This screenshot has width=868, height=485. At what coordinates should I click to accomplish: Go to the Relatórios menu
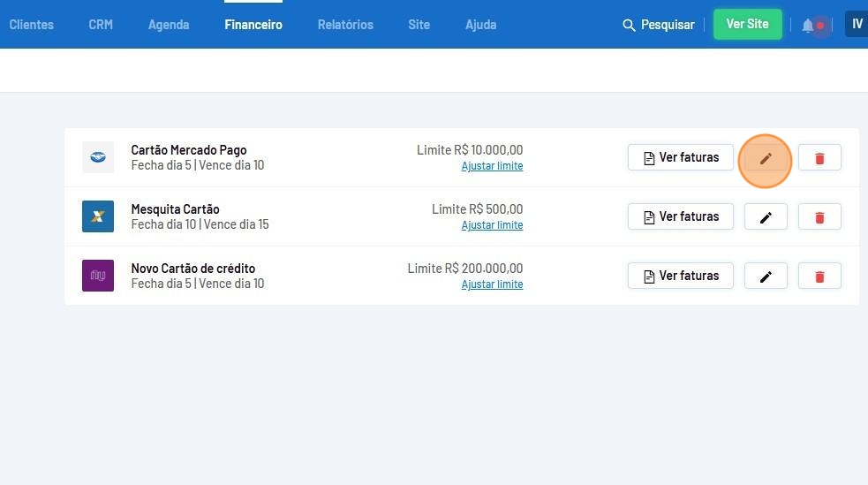coord(345,25)
